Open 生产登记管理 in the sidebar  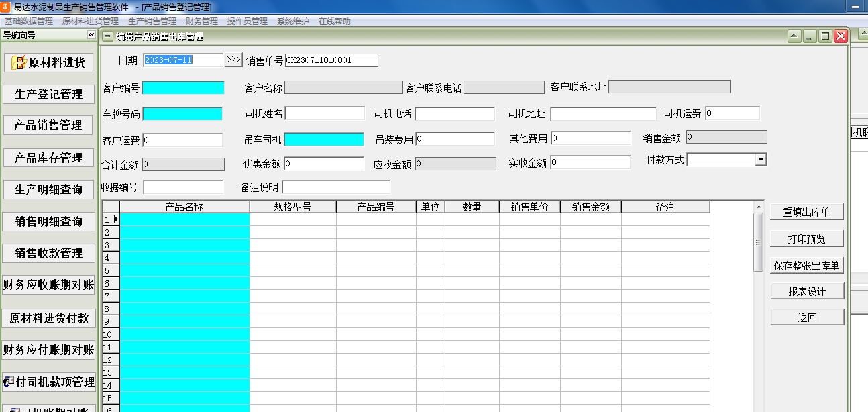[x=48, y=94]
